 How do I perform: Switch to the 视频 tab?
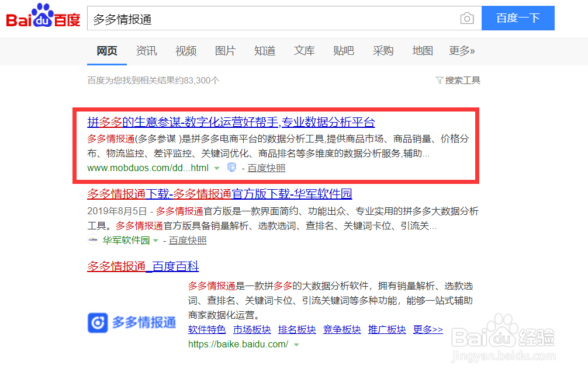point(185,51)
